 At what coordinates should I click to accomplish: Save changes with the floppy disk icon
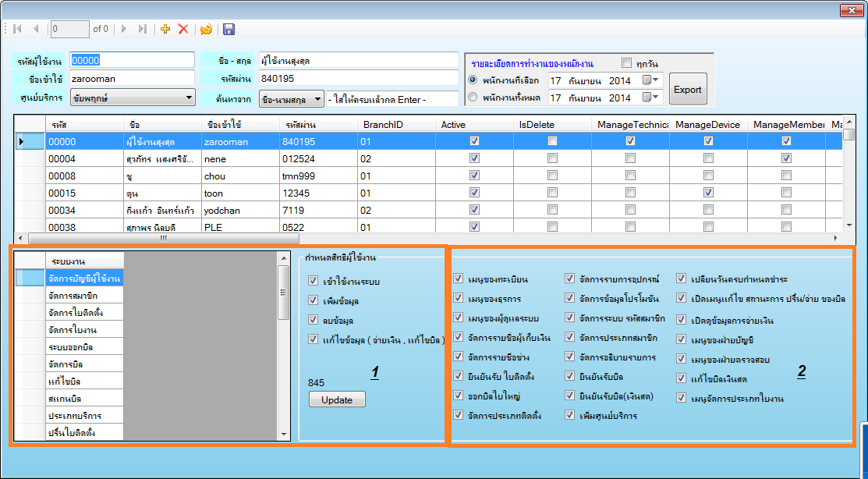point(229,29)
